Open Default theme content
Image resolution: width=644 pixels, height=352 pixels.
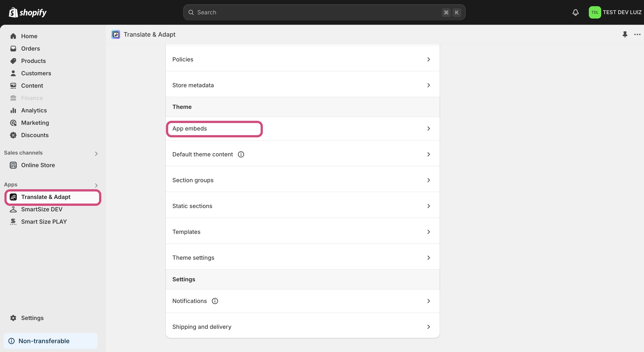click(x=303, y=154)
